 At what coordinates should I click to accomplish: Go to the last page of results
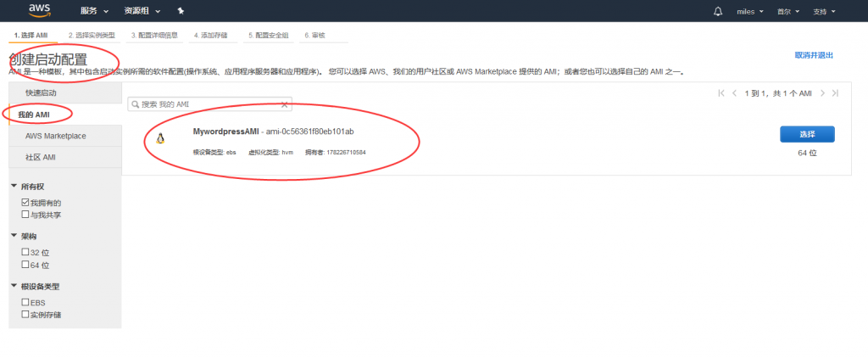tap(835, 93)
